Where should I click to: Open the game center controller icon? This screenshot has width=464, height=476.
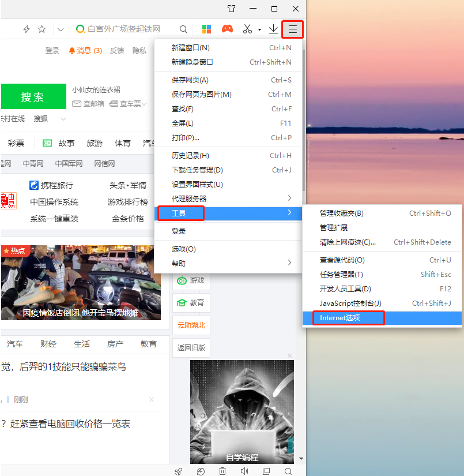(227, 29)
